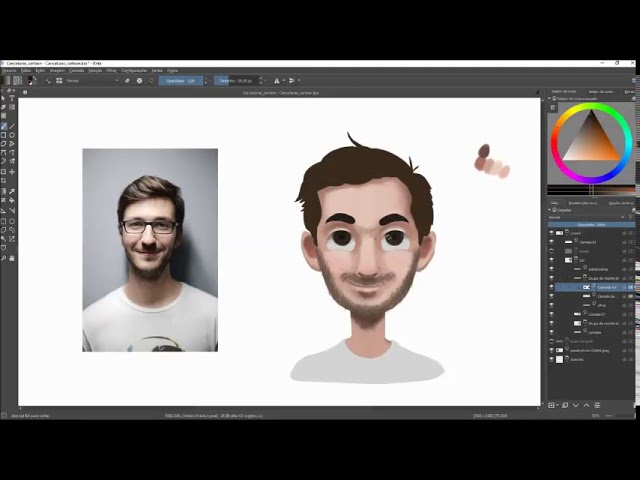This screenshot has width=640, height=480.
Task: Select the Line tool
Action: pyautogui.click(x=12, y=126)
